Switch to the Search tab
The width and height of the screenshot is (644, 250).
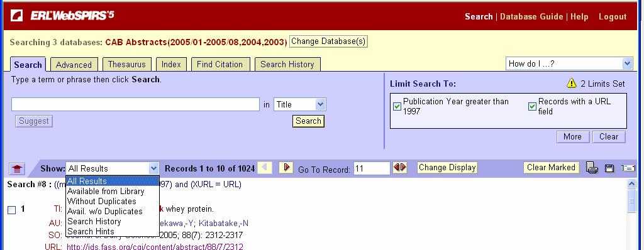28,65
